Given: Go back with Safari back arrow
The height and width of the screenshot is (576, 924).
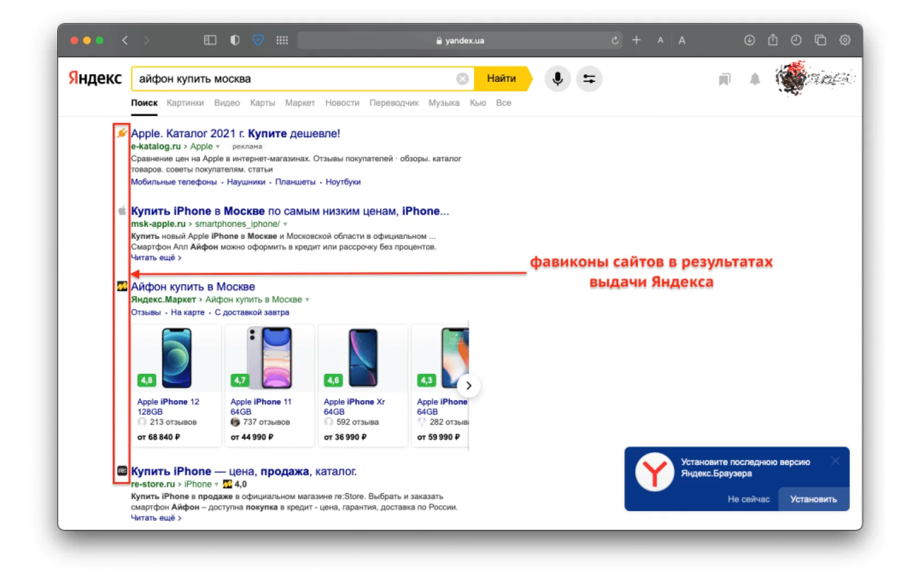Looking at the screenshot, I should click(125, 40).
